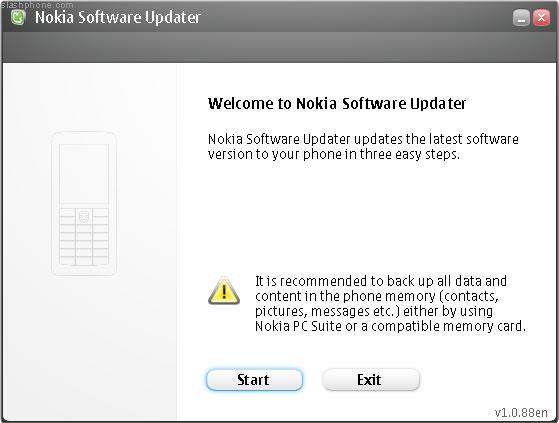Minimize the Nokia Software Updater window
Image resolution: width=559 pixels, height=423 pixels.
pyautogui.click(x=521, y=18)
